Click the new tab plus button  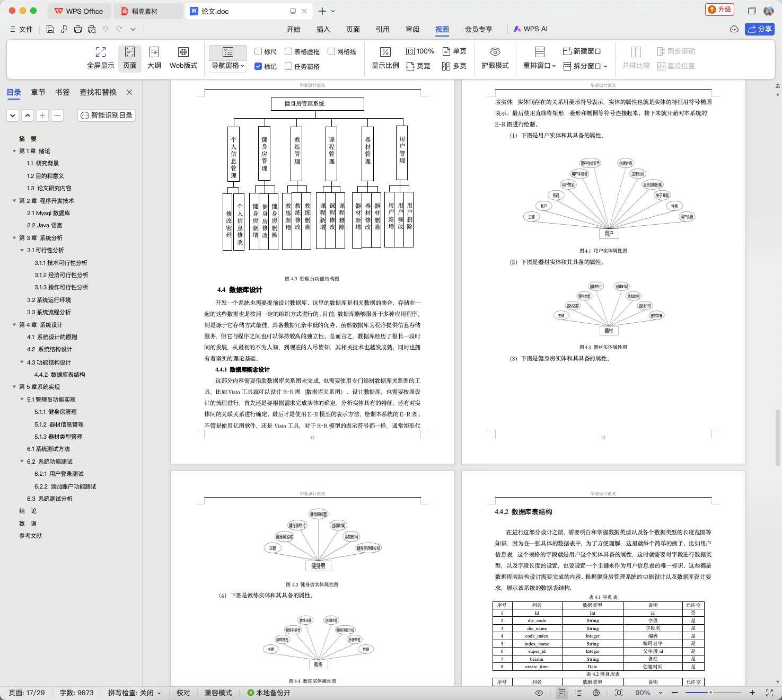click(322, 11)
